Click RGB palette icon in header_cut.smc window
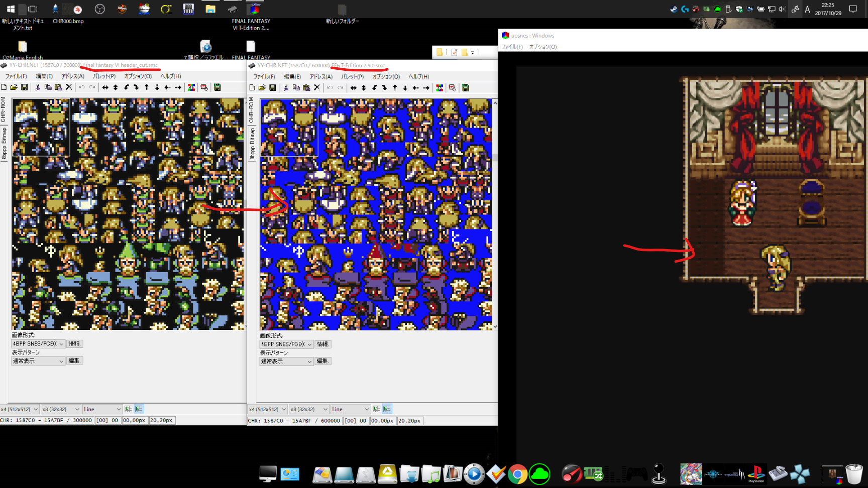The height and width of the screenshot is (488, 868). [191, 87]
